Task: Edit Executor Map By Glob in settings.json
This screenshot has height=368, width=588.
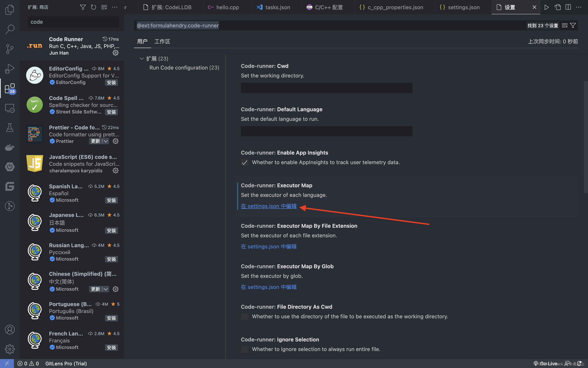Action: click(268, 287)
